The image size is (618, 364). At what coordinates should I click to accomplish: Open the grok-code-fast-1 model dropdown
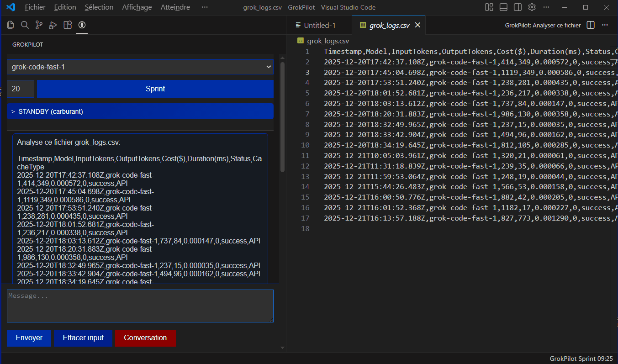tap(140, 67)
